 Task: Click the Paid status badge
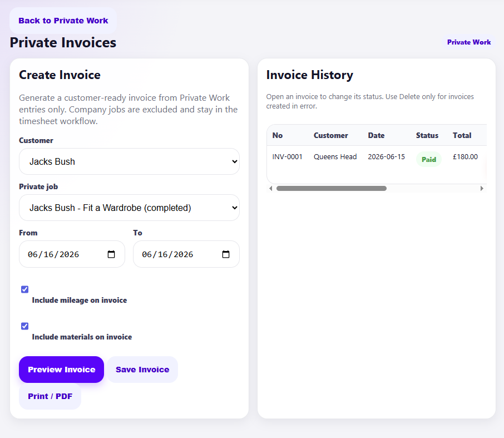point(429,159)
